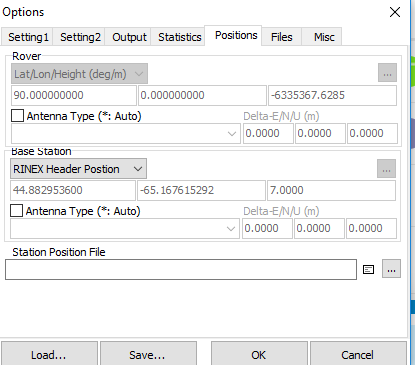This screenshot has width=415, height=365.
Task: Expand RINEX Header Postion dropdown
Action: (x=78, y=169)
